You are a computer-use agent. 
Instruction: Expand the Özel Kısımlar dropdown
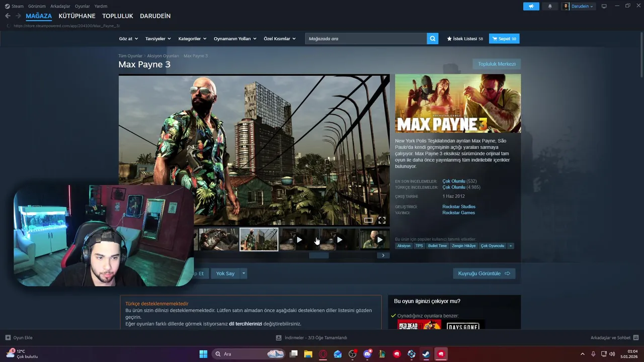coord(280,39)
